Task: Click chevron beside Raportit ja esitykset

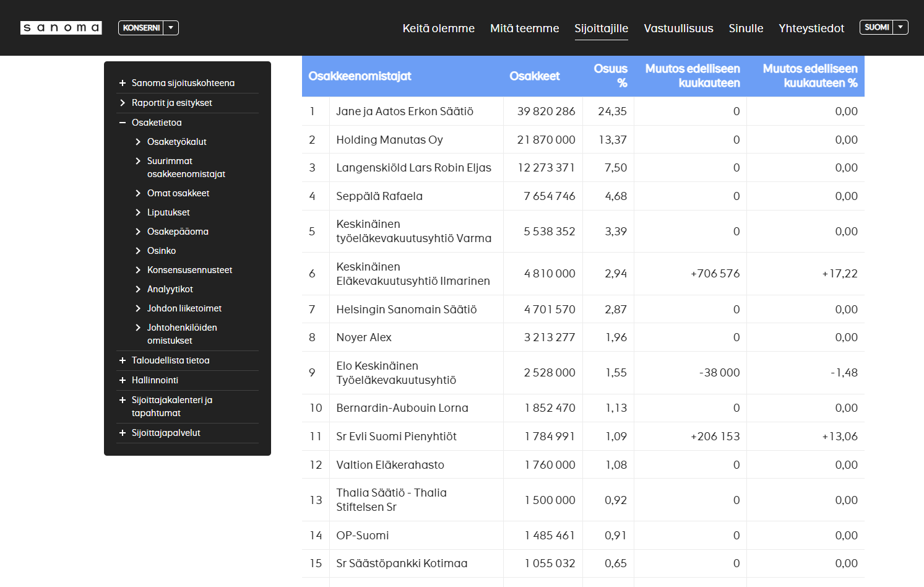Action: click(x=123, y=103)
